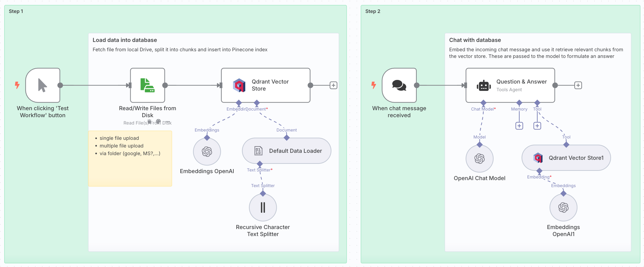The image size is (644, 267).
Task: Add a node after Question & Answer
Action: click(578, 85)
